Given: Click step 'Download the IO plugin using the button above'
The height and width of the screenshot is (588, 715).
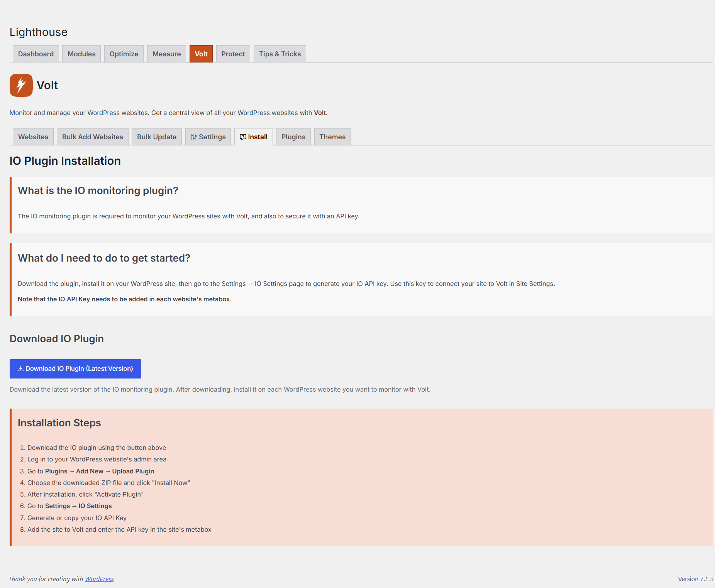Looking at the screenshot, I should pyautogui.click(x=97, y=448).
